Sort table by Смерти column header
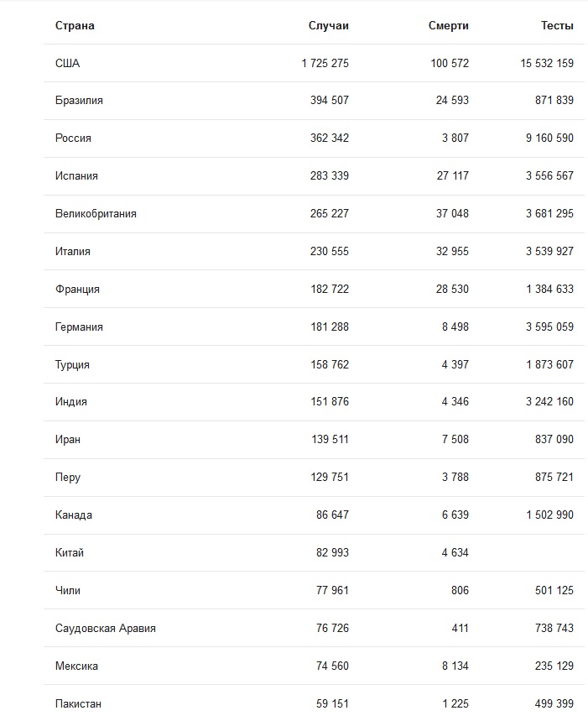 coord(448,26)
